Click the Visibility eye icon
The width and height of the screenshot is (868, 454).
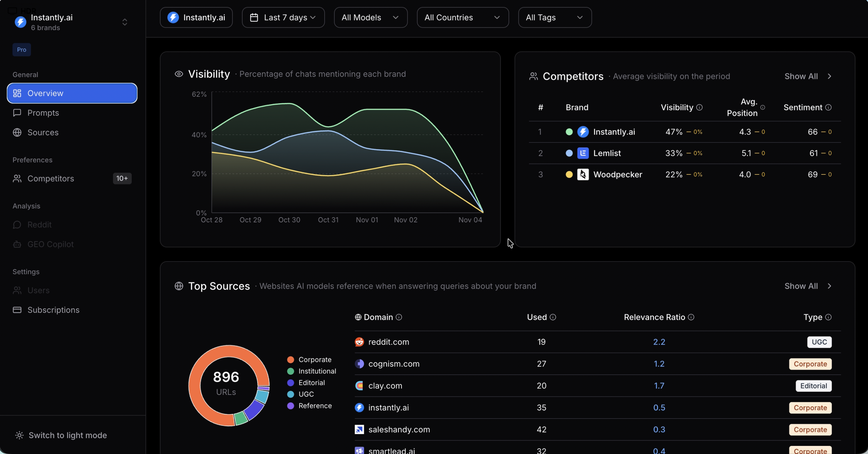[179, 74]
